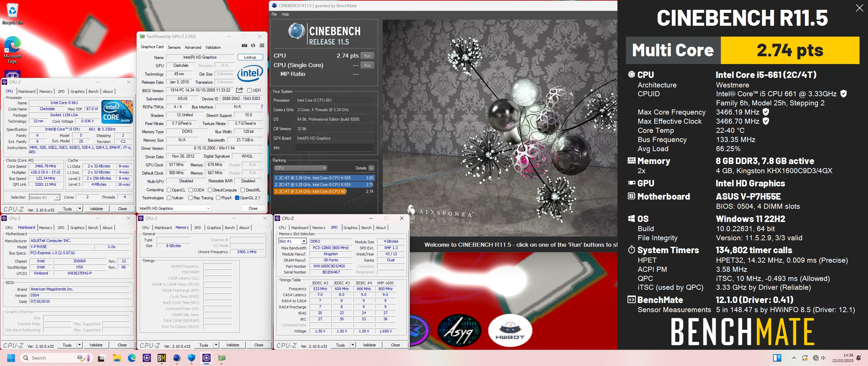The image size is (868, 366).
Task: Open the Recycle Bin desktop icon
Action: 12,14
